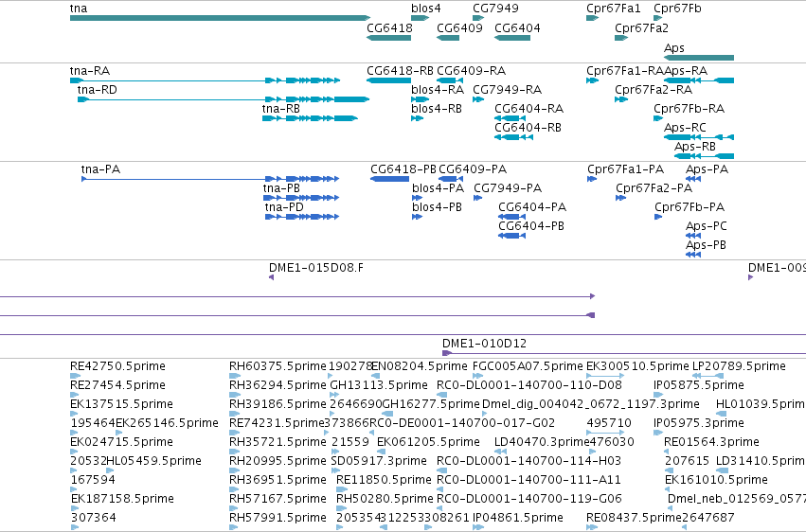Image resolution: width=806 pixels, height=532 pixels.
Task: Select the Cpr67Fa1-RA transcript label
Action: click(x=625, y=70)
